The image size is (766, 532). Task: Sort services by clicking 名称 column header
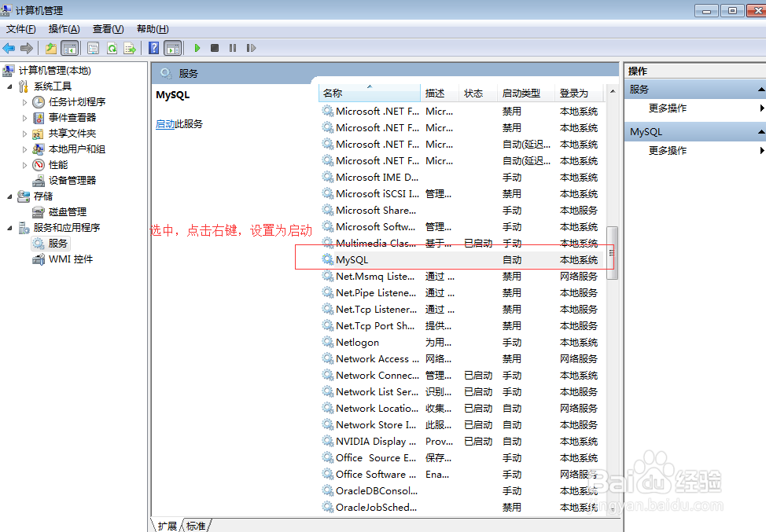coord(333,92)
